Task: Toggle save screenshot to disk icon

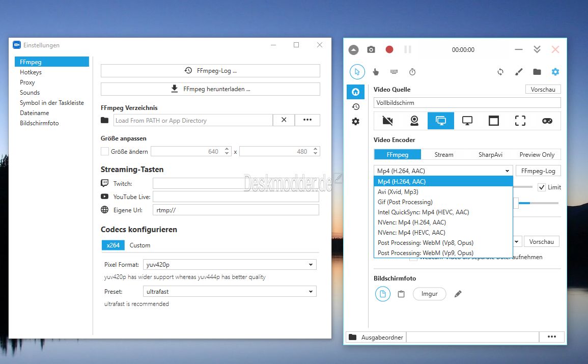Action: (x=382, y=294)
